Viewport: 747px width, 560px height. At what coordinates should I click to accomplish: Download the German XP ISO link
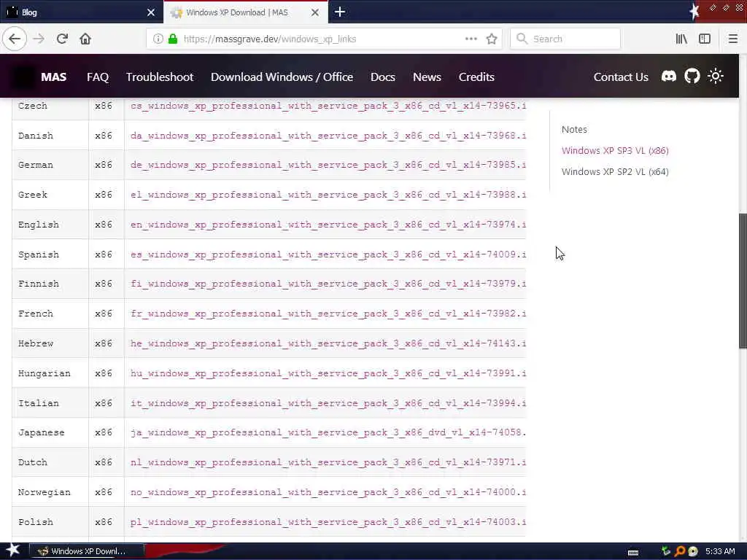click(328, 165)
